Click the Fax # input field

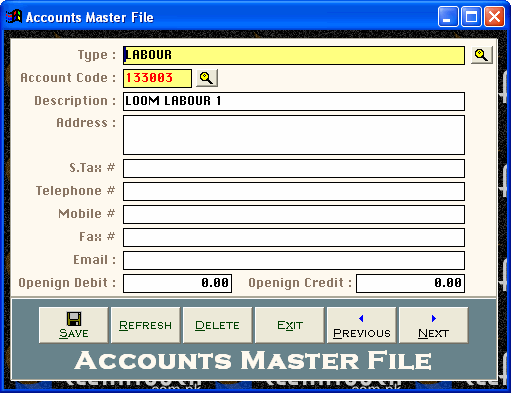click(294, 237)
